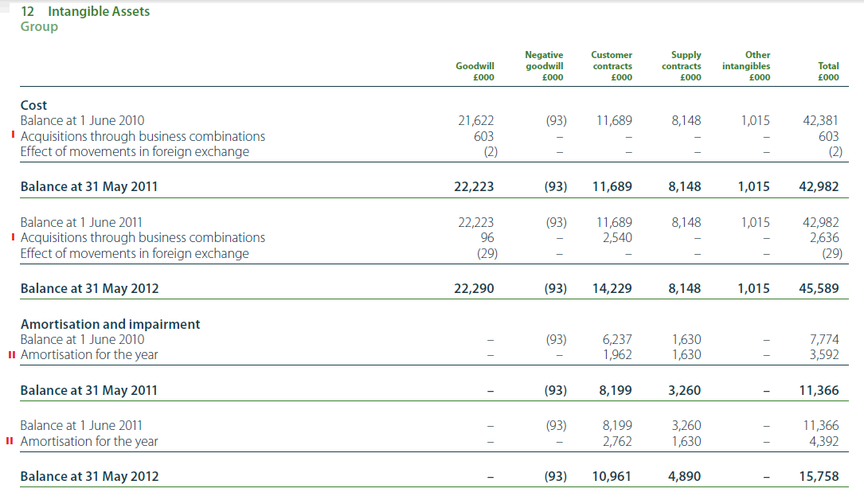The height and width of the screenshot is (504, 864).
Task: Select the 'Group' subheading
Action: pyautogui.click(x=39, y=26)
